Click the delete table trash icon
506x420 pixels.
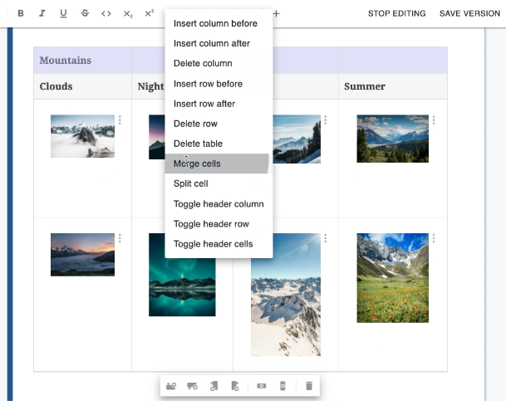(309, 386)
